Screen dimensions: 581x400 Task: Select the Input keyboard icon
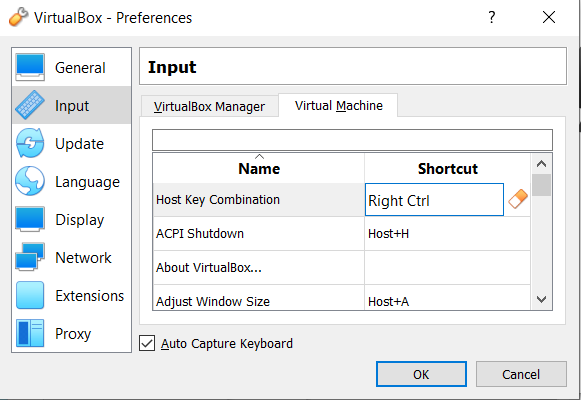pyautogui.click(x=30, y=105)
